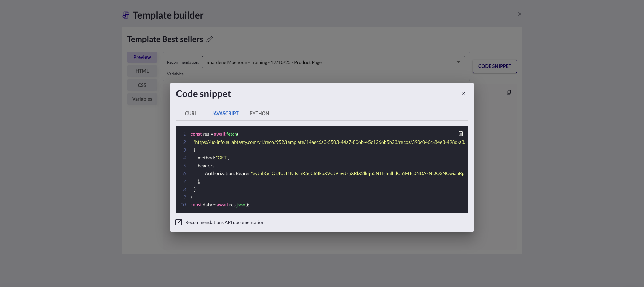
Task: Close the Code snippet dialog
Action: coord(463,93)
